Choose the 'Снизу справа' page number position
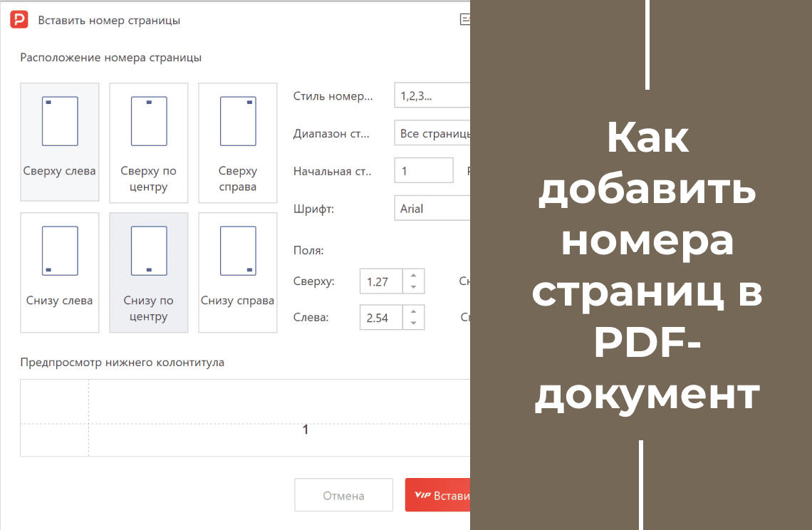 [x=238, y=271]
